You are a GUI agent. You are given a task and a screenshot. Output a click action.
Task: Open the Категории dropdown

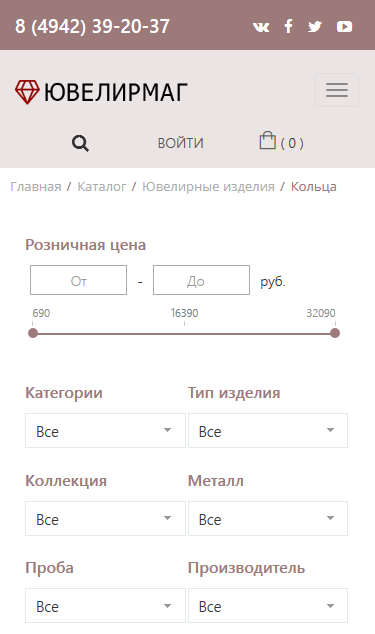pos(105,431)
